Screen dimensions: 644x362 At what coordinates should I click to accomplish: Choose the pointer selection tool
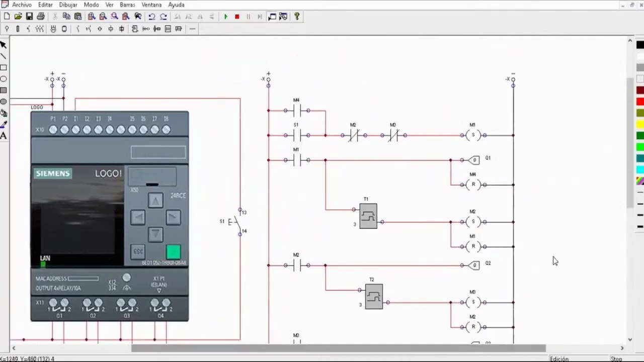tap(4, 45)
